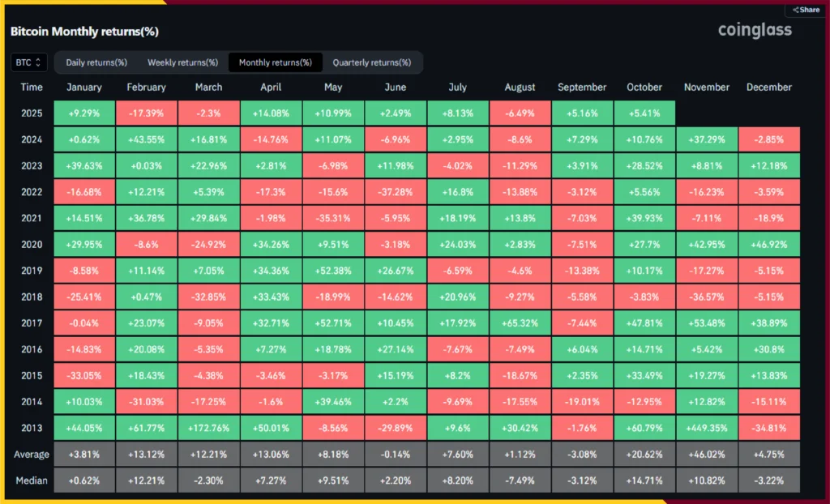The width and height of the screenshot is (830, 504).
Task: Open the BTC coin selector dropdown
Action: (28, 62)
